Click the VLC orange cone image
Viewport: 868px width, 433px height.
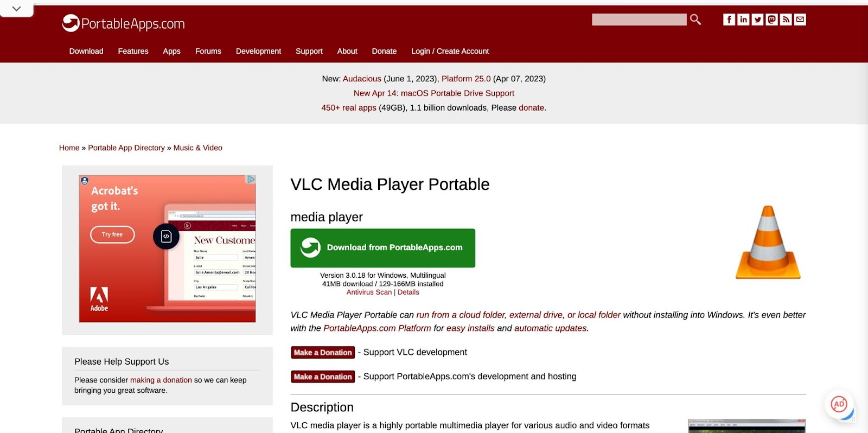click(768, 242)
